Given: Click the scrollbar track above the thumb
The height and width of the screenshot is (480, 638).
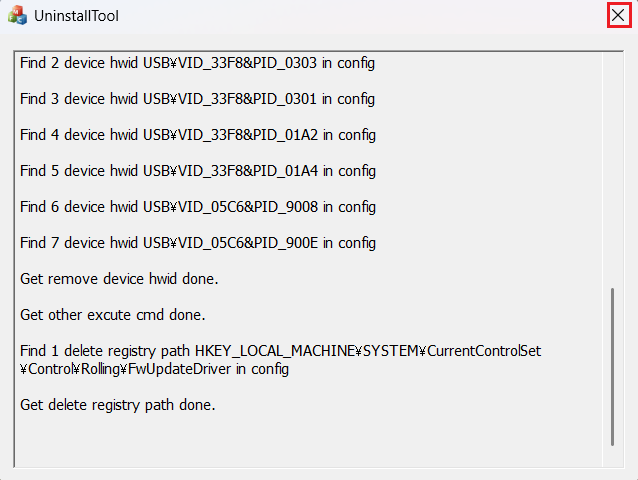Looking at the screenshot, I should click(x=612, y=170).
